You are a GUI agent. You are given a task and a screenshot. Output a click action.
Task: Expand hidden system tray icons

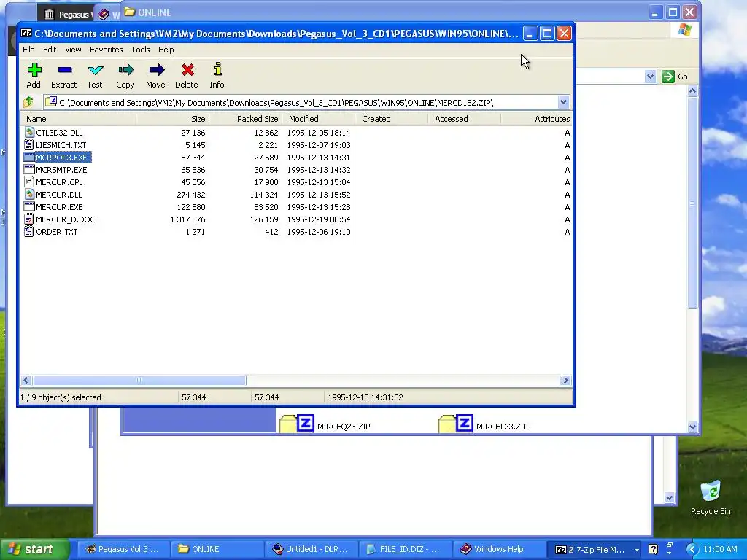click(692, 549)
